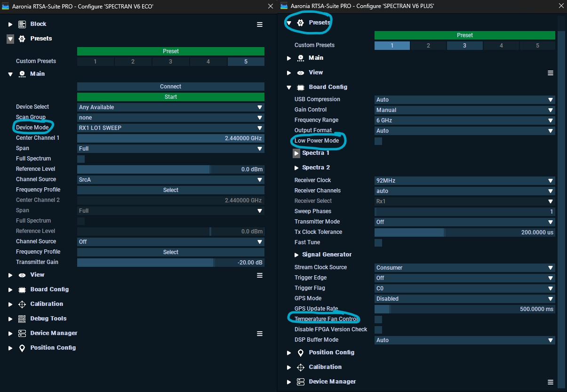Click the Position Config pin icon in PLUS panel
Image resolution: width=567 pixels, height=392 pixels.
[301, 352]
